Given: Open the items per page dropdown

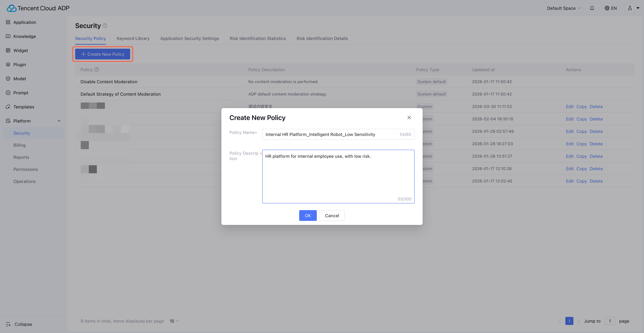Looking at the screenshot, I should point(174,321).
